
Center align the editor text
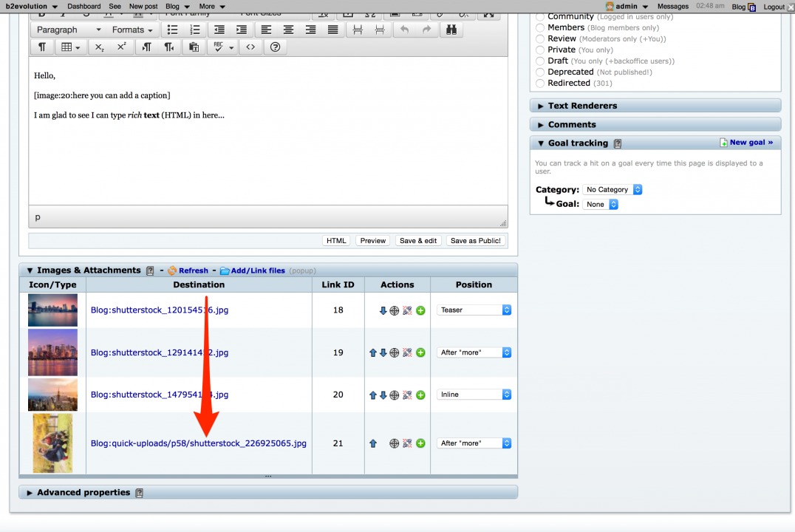[x=288, y=30]
